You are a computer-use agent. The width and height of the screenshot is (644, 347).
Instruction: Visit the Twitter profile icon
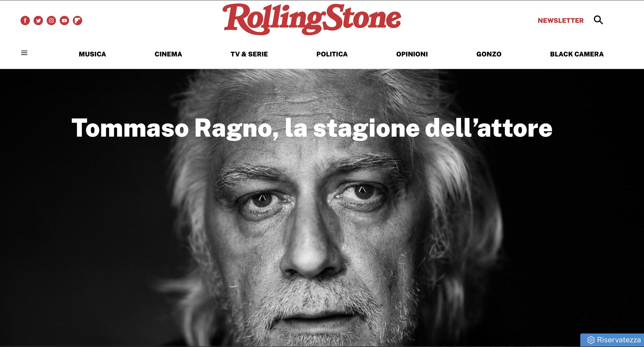(x=38, y=21)
